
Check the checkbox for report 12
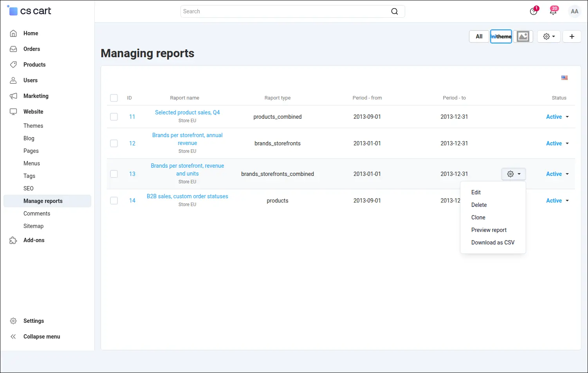click(114, 143)
